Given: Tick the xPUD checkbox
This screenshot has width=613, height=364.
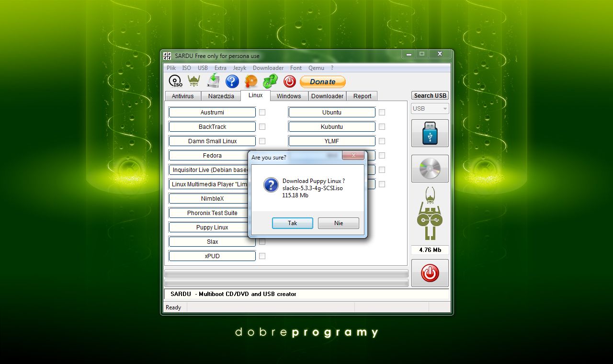Looking at the screenshot, I should point(262,256).
